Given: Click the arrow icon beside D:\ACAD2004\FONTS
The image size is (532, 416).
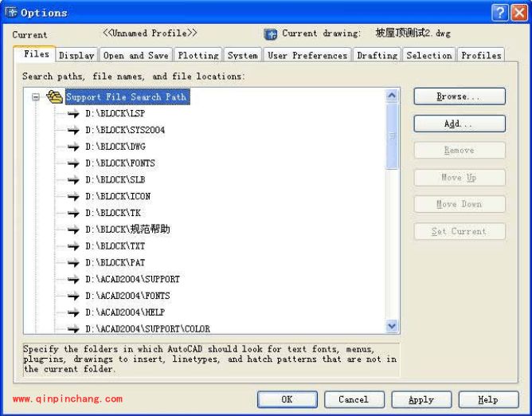Looking at the screenshot, I should 73,296.
